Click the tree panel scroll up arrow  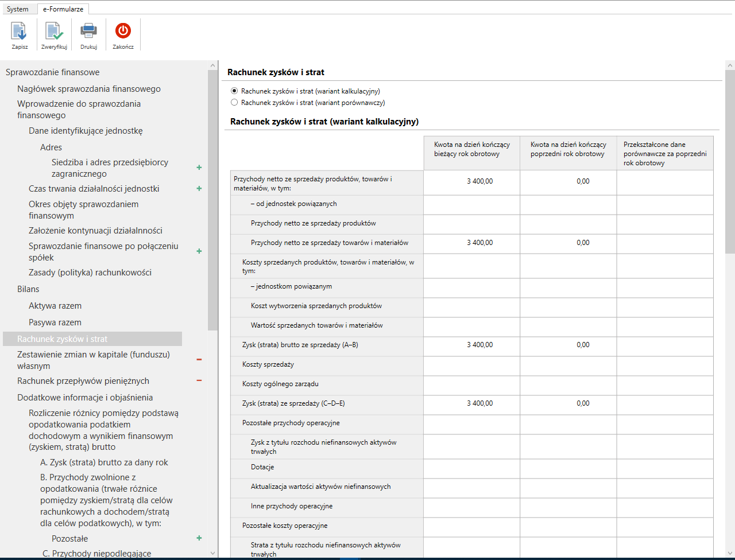pyautogui.click(x=212, y=64)
